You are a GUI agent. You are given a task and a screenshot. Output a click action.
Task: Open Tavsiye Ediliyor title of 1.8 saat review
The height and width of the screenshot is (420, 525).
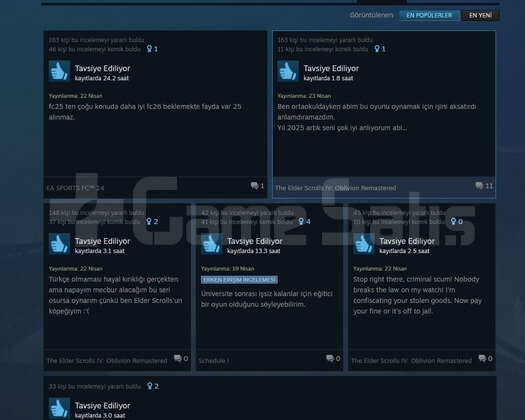pyautogui.click(x=331, y=69)
